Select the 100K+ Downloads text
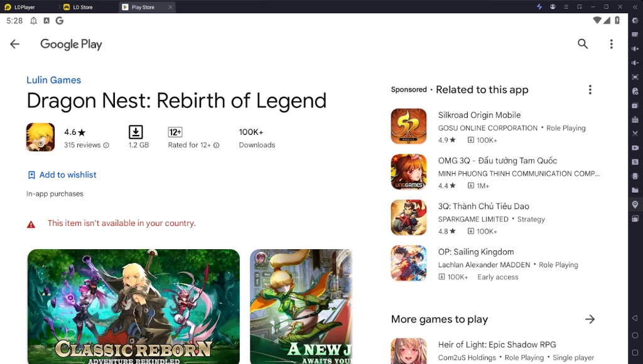Image resolution: width=643 pixels, height=364 pixels. pyautogui.click(x=257, y=138)
